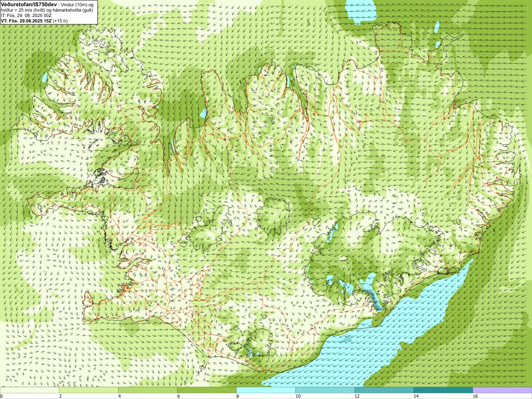532x399 pixels.
Task: Click the 2–4 m/s light green legend swatch
Action: tap(89, 390)
